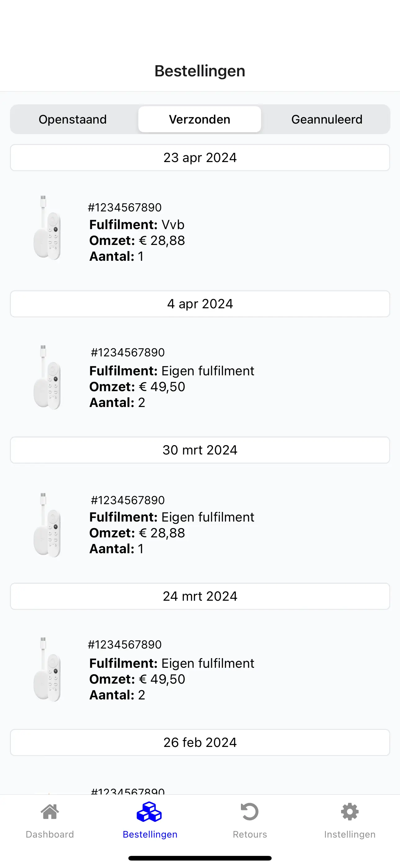The width and height of the screenshot is (400, 868).
Task: Tap product thumbnail of 23 apr order
Action: 47,228
